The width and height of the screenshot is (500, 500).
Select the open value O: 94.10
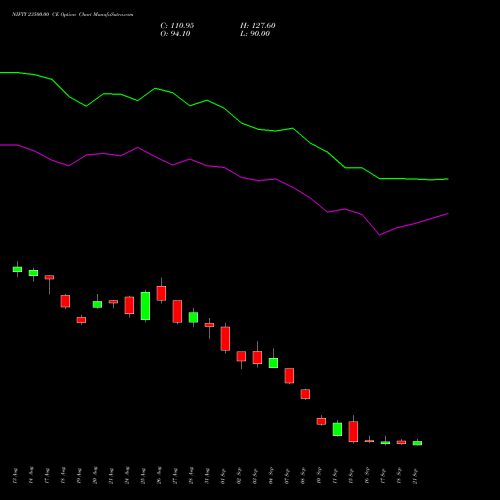click(x=175, y=34)
